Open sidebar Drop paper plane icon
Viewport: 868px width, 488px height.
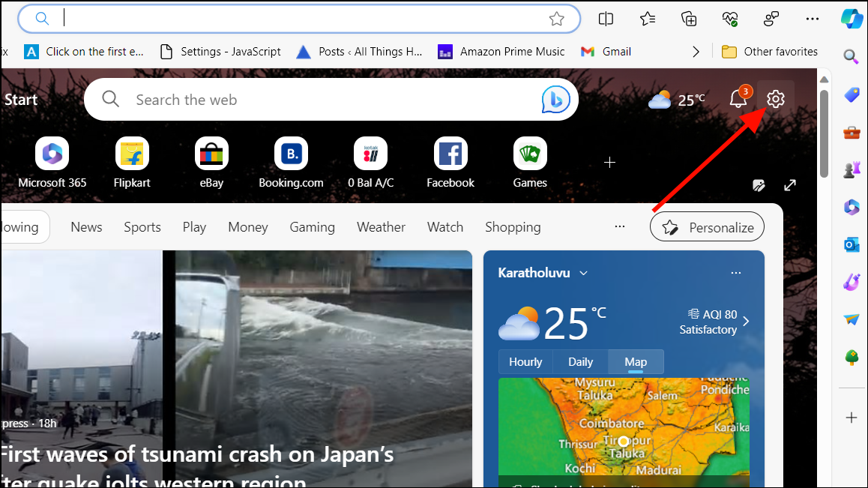point(852,319)
